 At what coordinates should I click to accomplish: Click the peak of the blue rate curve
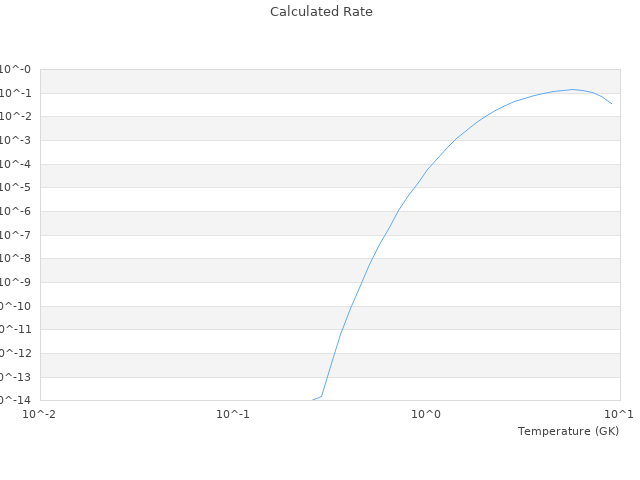pos(573,89)
